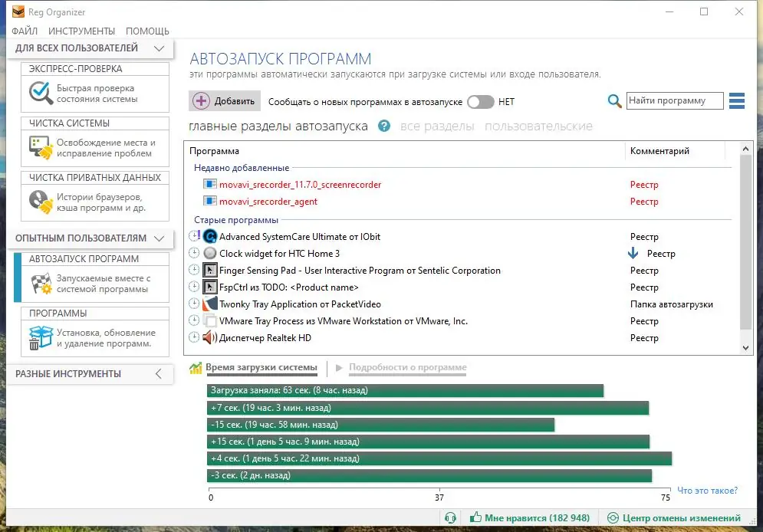
Task: Click the movavi_srecorder_agent icon
Action: 209,202
